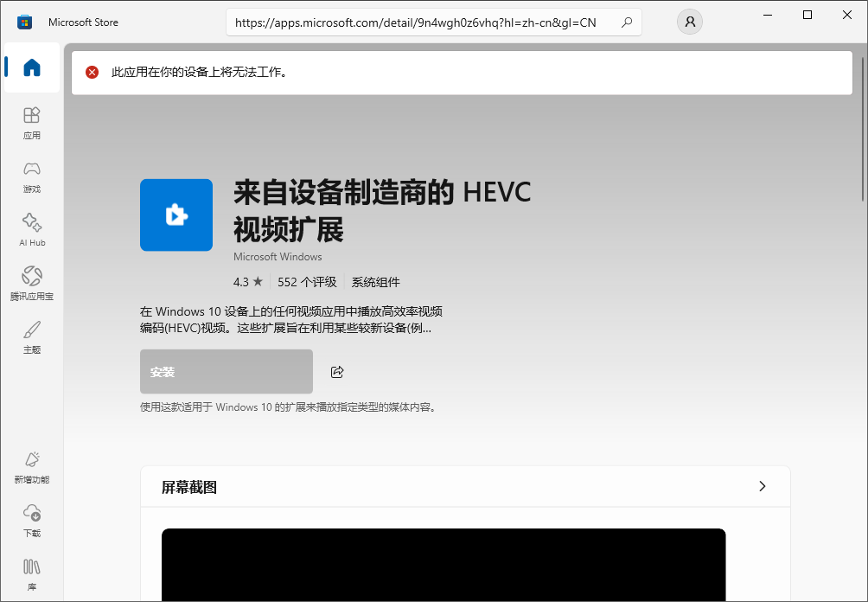The height and width of the screenshot is (602, 868).
Task: Select the Microsoft Windows publisher name
Action: pyautogui.click(x=278, y=256)
